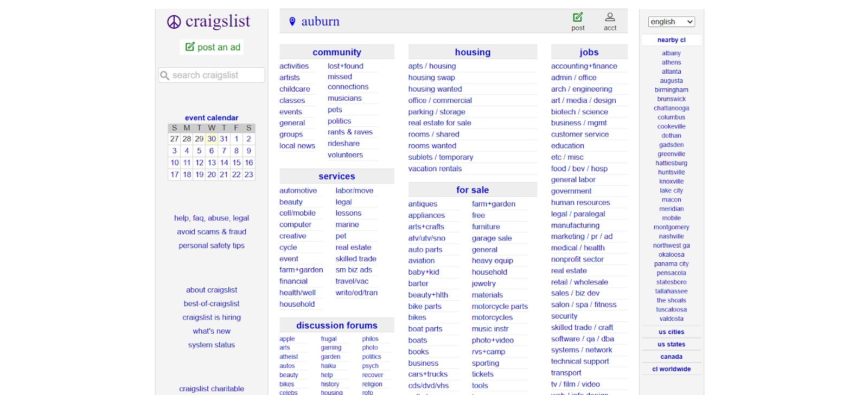Click the post icon in header

578,17
